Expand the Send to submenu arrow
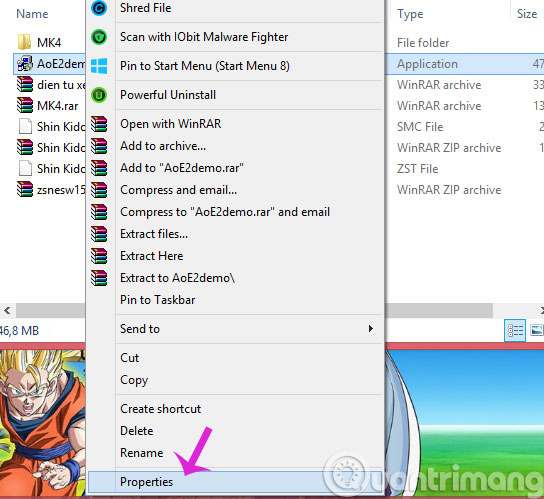The image size is (544, 499). point(371,329)
